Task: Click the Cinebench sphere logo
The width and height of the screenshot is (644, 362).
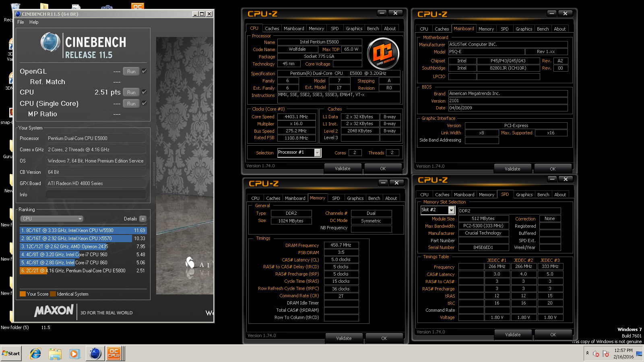Action: tap(50, 42)
